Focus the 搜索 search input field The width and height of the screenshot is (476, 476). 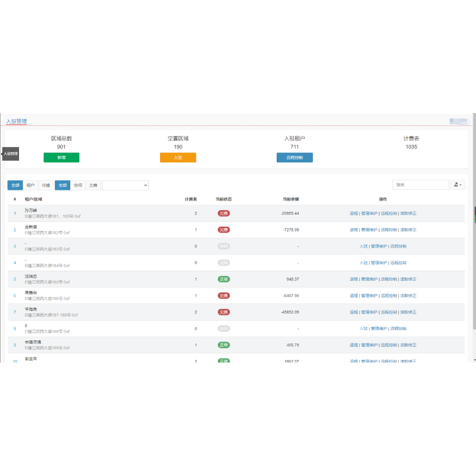click(421, 184)
